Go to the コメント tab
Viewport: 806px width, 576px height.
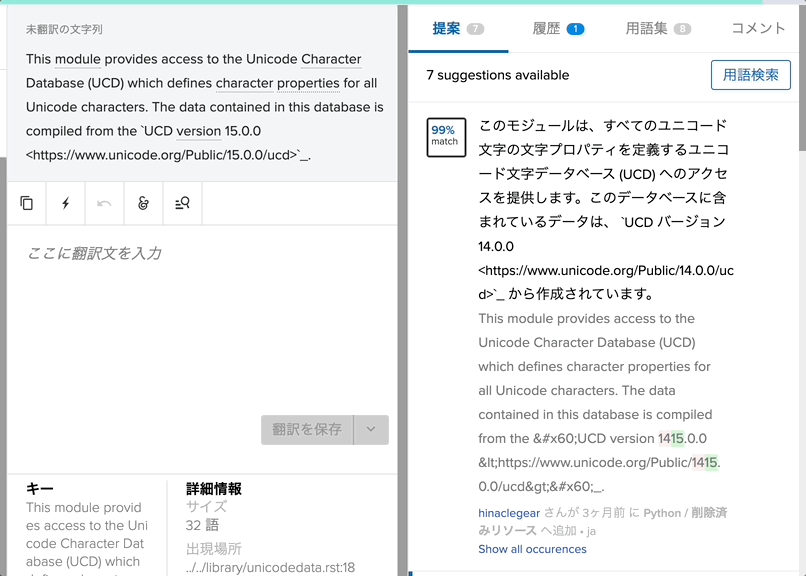coord(758,29)
